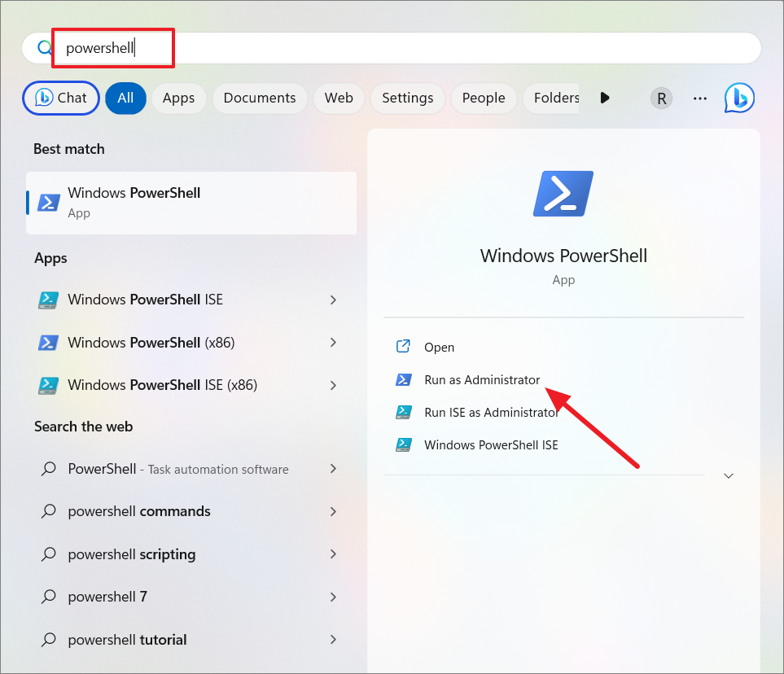Open the Documents search filter
Image resolution: width=784 pixels, height=674 pixels.
click(259, 98)
